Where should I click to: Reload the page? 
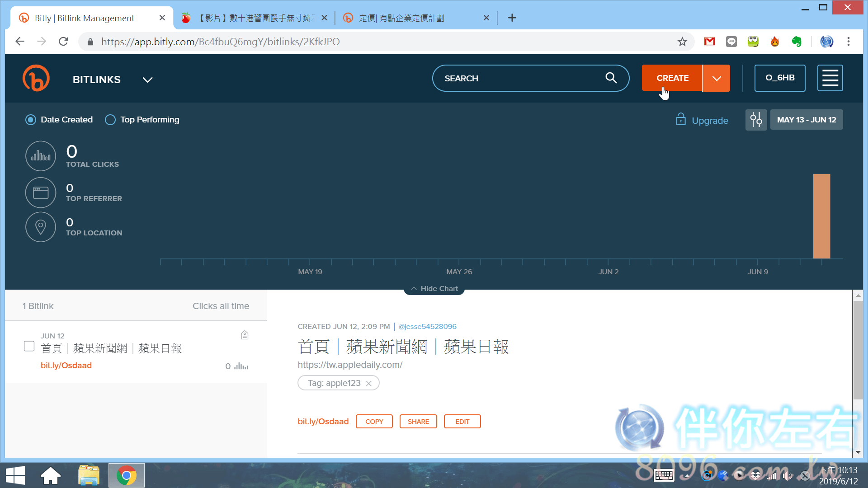[x=64, y=42]
